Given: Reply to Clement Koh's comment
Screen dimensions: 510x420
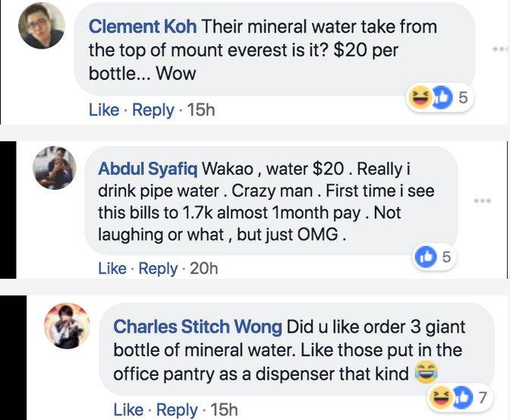Looking at the screenshot, I should (153, 110).
